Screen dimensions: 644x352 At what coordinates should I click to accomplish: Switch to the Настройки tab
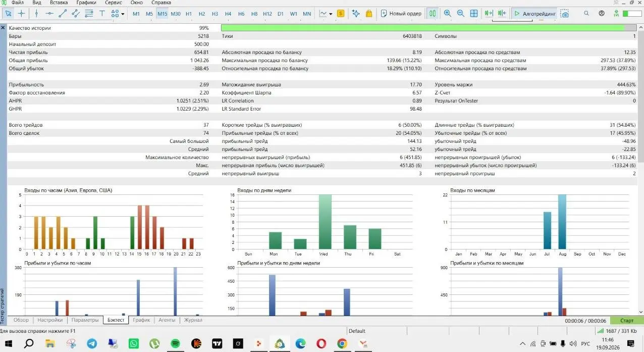50,320
